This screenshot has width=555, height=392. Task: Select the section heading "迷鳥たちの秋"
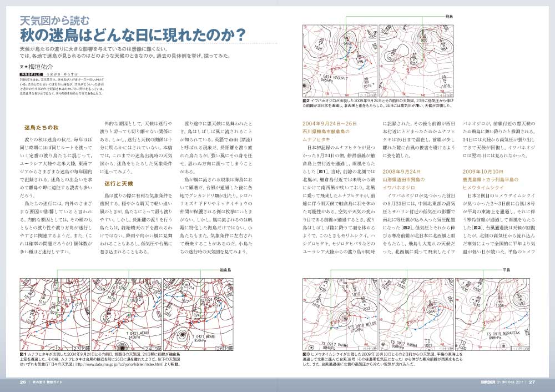[x=42, y=128]
